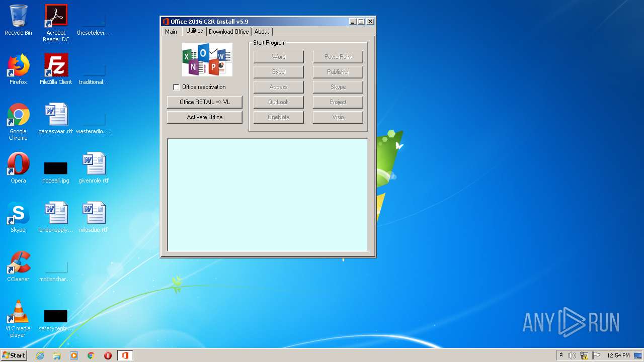Click inside the light blue log output area
The height and width of the screenshot is (362, 644).
click(x=268, y=195)
